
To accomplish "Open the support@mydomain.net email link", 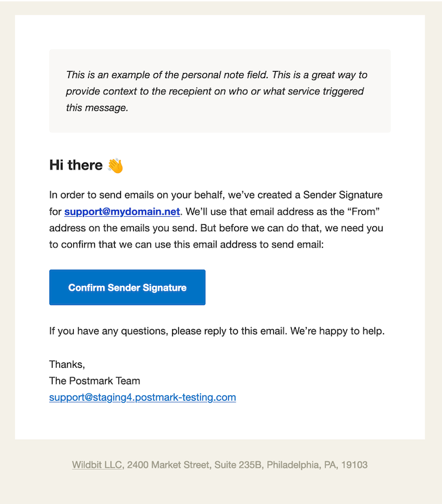I will tap(122, 211).
